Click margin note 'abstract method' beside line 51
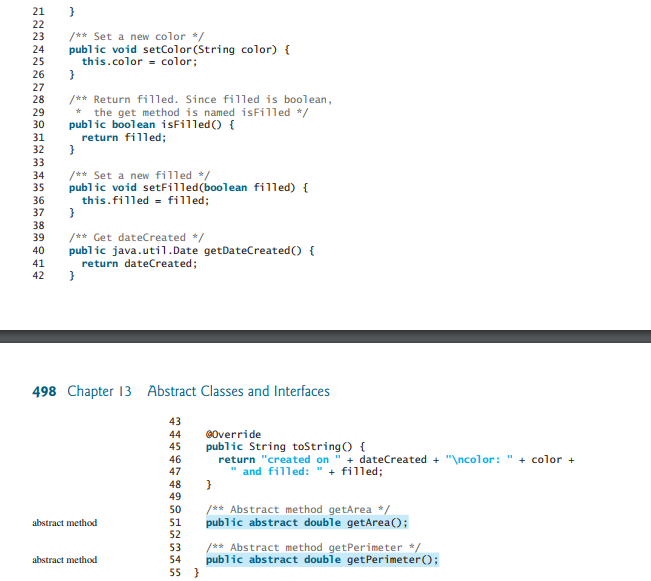The height and width of the screenshot is (581, 651). point(65,523)
